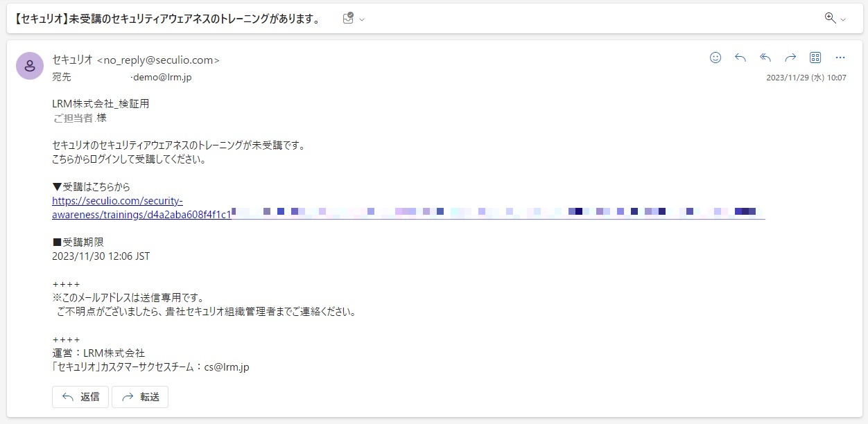The height and width of the screenshot is (424, 868).
Task: Click sender name セキュリオ no_reply@seculio.com
Action: [136, 60]
